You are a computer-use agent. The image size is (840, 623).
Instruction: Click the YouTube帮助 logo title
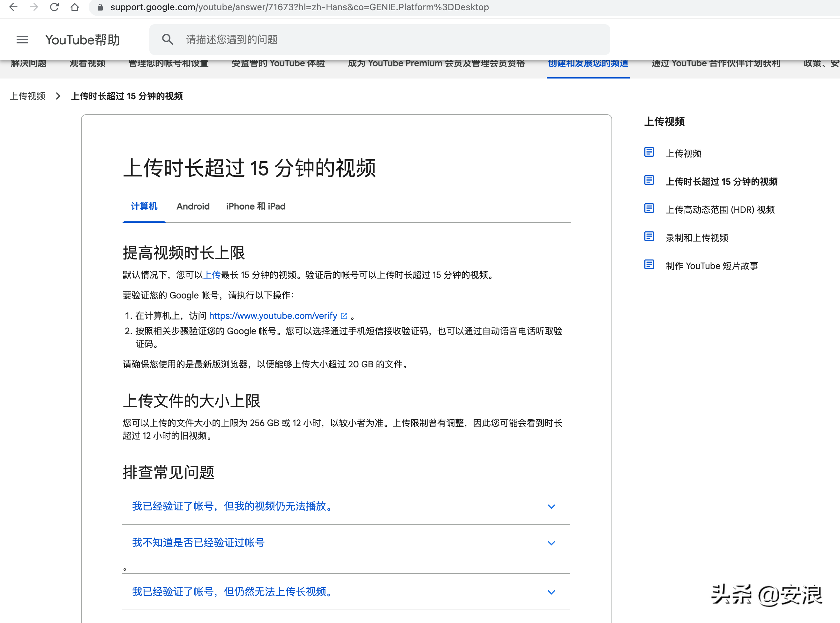tap(82, 40)
